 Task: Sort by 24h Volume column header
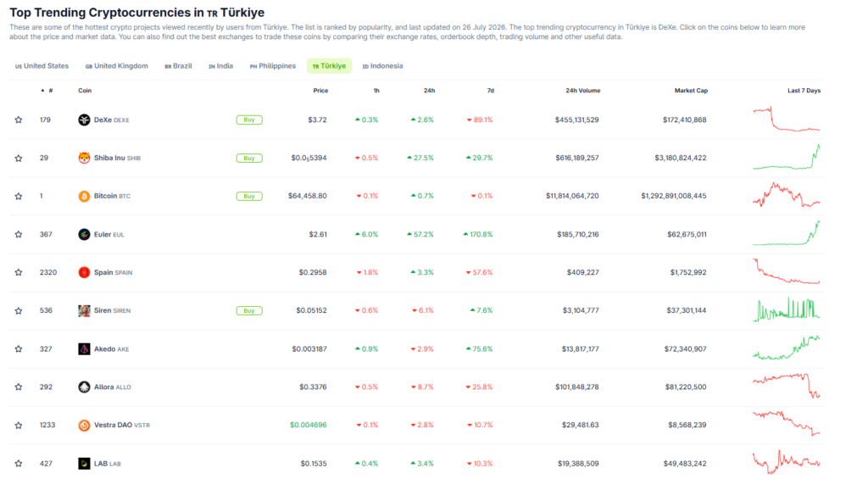click(x=582, y=90)
